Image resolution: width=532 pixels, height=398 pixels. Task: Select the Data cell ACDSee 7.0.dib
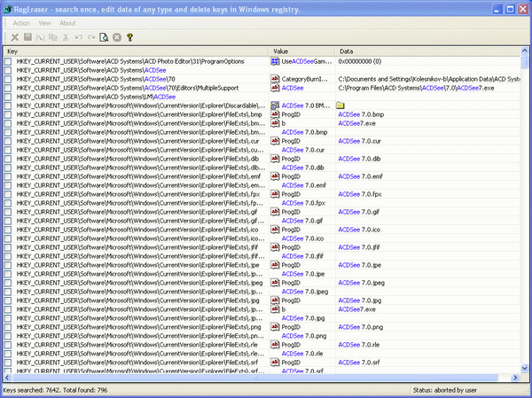click(359, 159)
